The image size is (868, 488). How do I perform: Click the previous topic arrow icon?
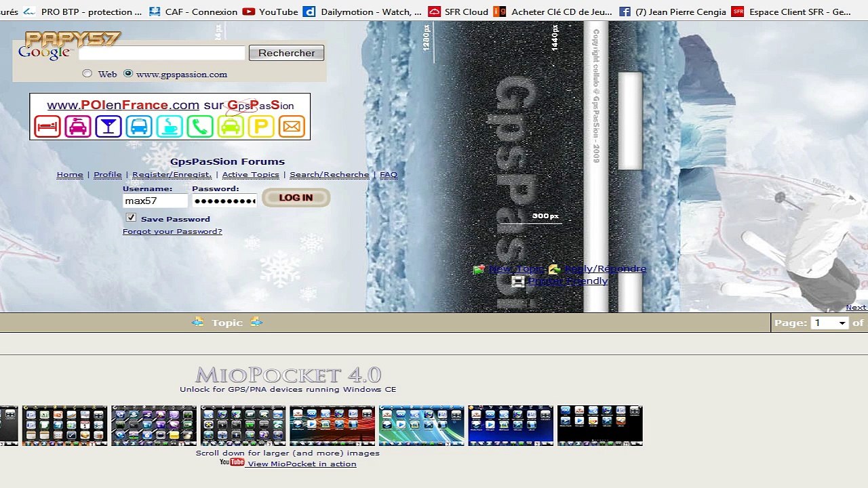[197, 322]
